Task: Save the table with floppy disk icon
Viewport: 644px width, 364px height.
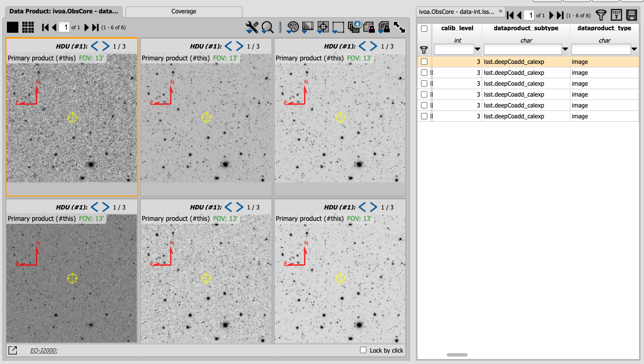Action: coord(632,15)
